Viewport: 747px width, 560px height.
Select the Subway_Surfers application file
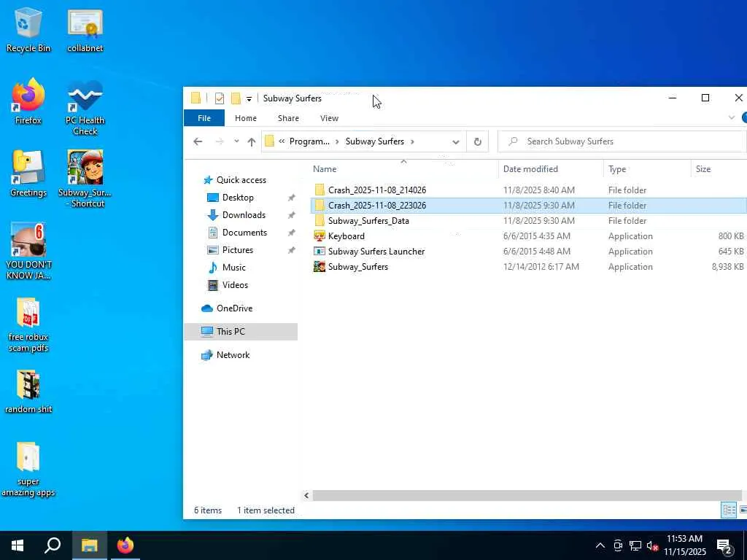click(528, 267)
